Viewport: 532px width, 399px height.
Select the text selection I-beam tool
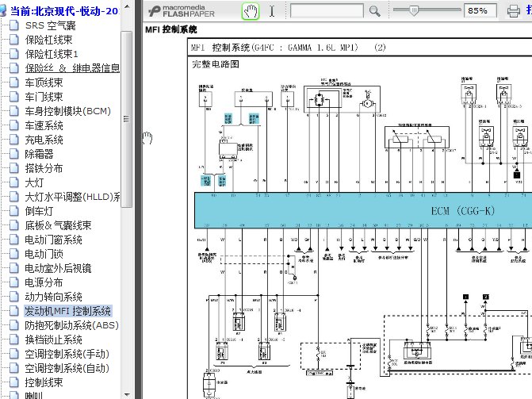[x=272, y=11]
